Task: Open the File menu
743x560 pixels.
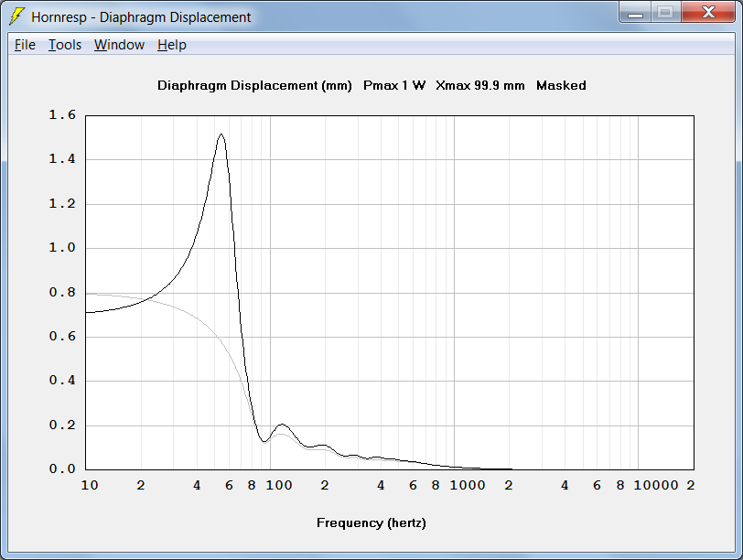Action: [x=25, y=45]
